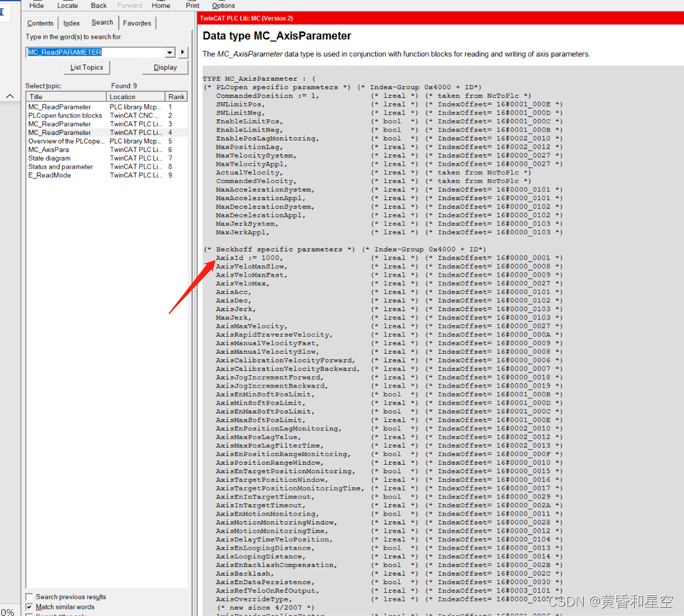Click the Display button
The image size is (684, 616).
[x=165, y=67]
